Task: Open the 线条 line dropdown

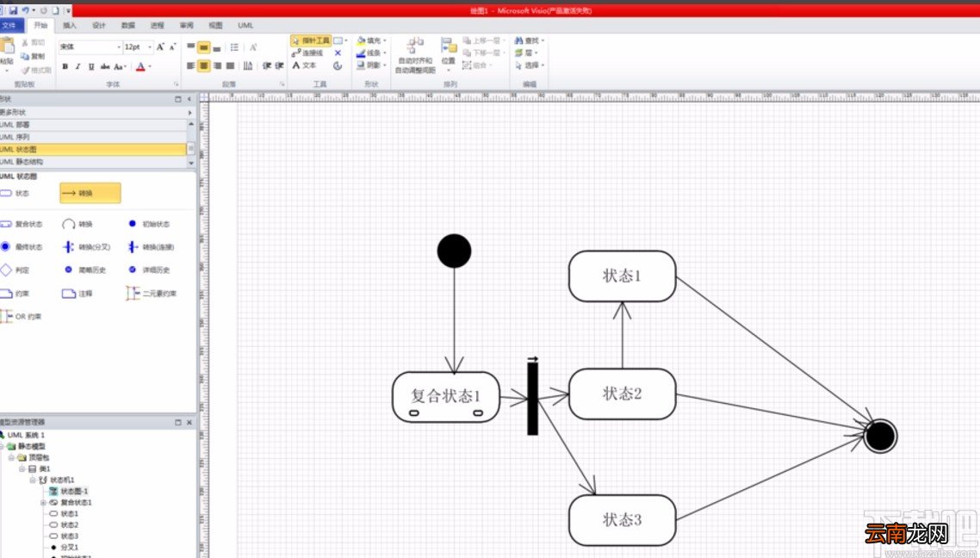Action: 371,53
